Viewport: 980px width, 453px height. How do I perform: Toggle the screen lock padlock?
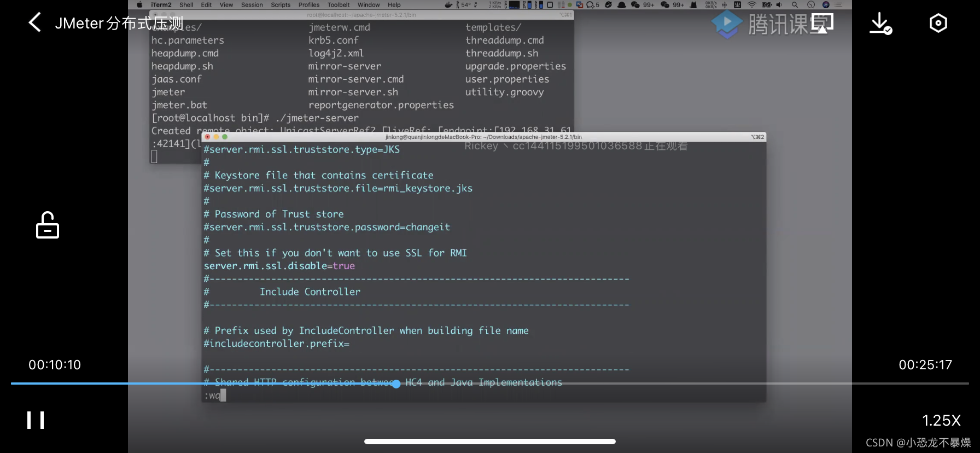(x=48, y=225)
